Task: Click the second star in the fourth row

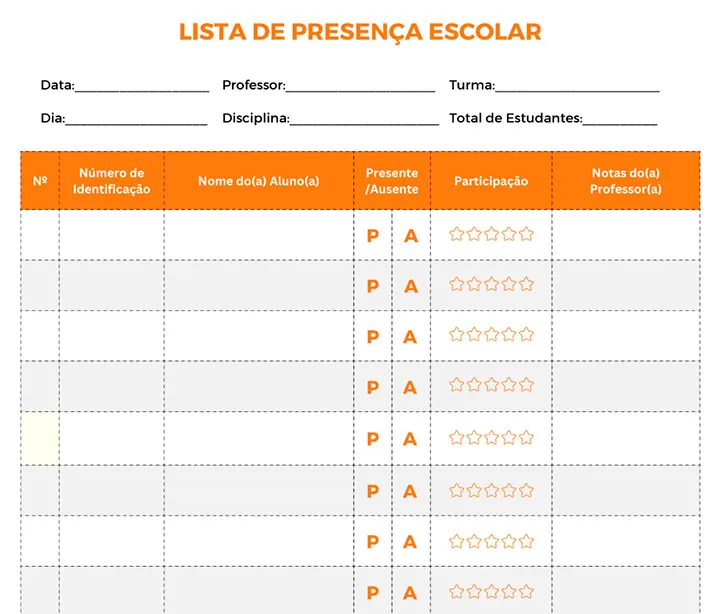Action: pyautogui.click(x=474, y=385)
